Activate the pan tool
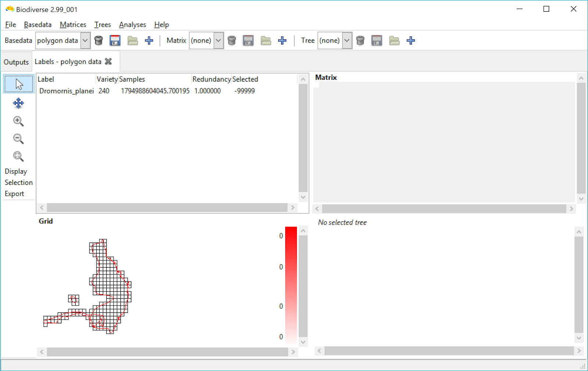The width and height of the screenshot is (588, 371). pos(18,103)
